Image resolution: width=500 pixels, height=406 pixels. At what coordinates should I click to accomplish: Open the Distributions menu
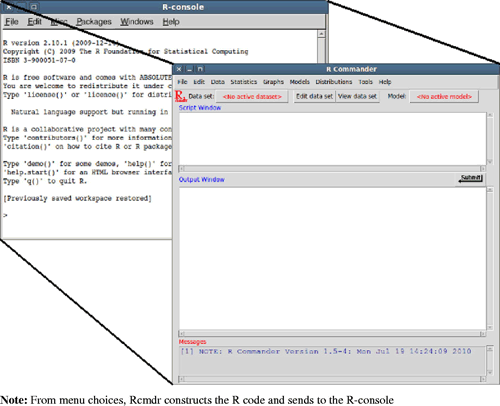[x=334, y=82]
